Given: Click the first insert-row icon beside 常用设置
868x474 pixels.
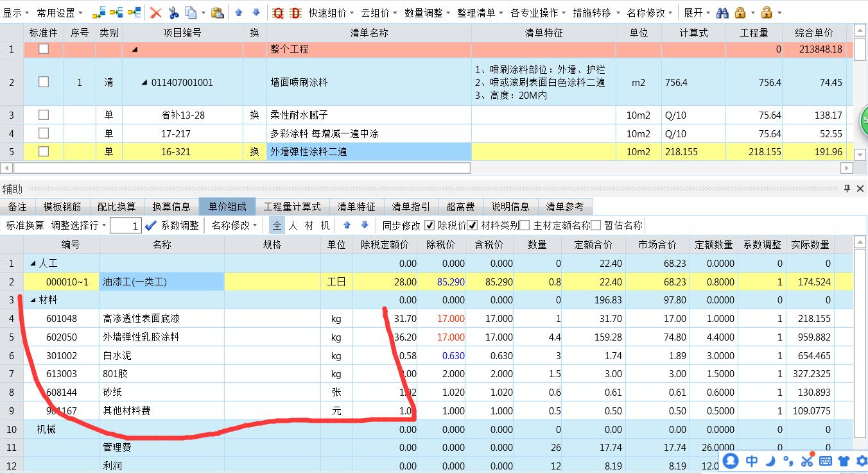Looking at the screenshot, I should (99, 13).
